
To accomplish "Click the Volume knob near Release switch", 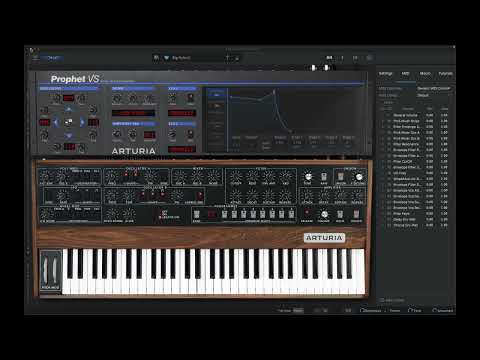I will point(324,214).
